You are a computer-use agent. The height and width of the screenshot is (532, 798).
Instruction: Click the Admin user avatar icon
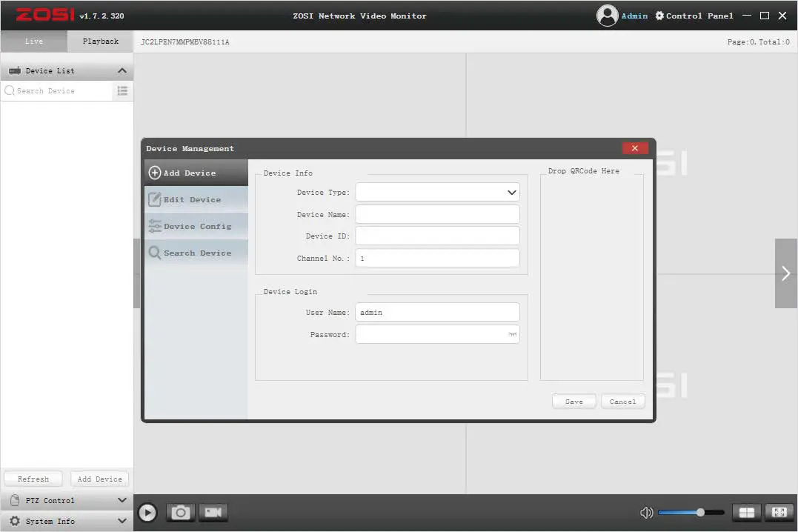607,16
